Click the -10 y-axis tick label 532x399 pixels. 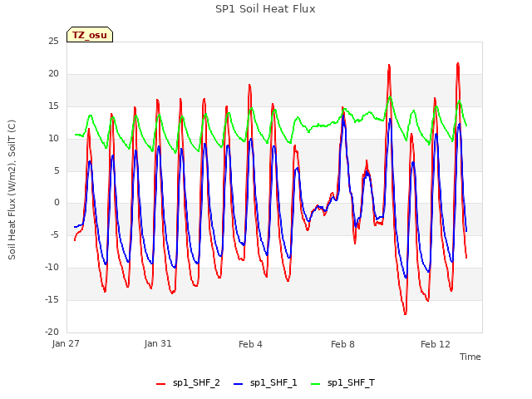pos(52,268)
